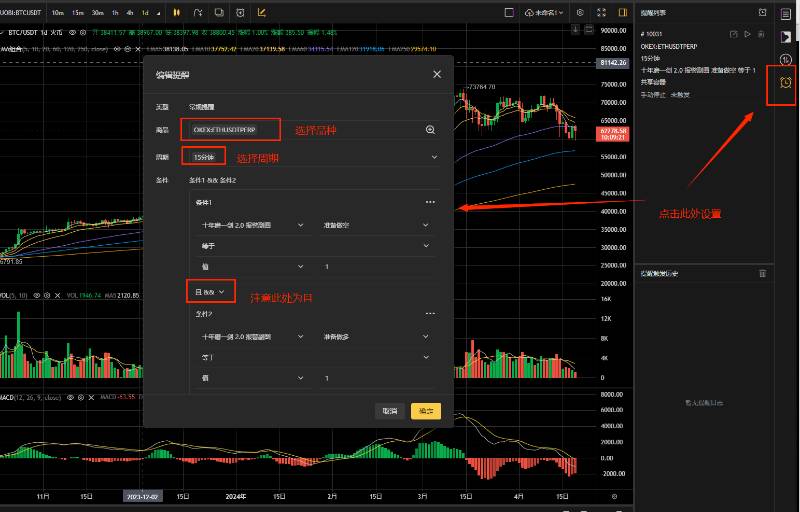This screenshot has width=800, height=512.
Task: Toggle visibility eye on the VOL indicator
Action: 38,296
